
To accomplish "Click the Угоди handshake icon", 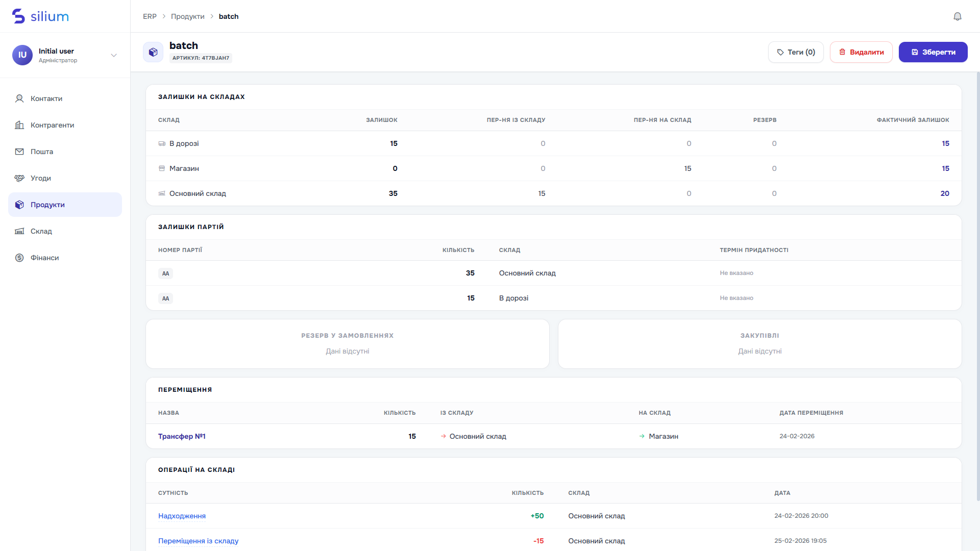I will 19,178.
